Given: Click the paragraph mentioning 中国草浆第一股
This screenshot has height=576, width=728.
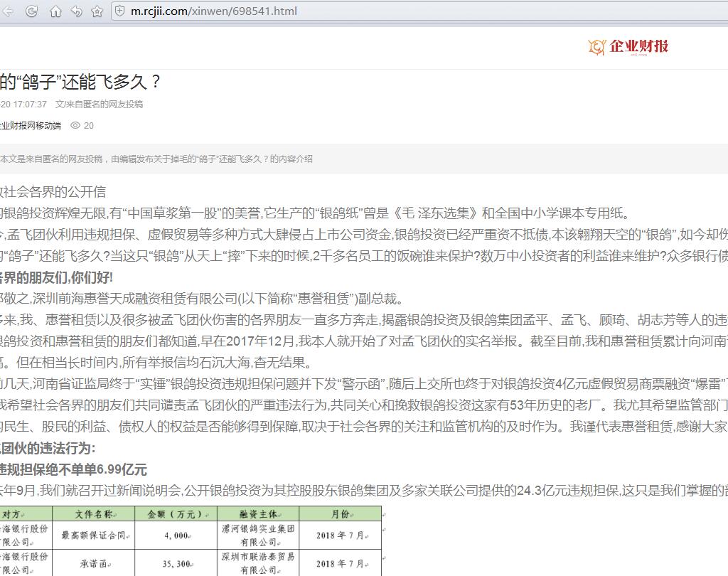Looking at the screenshot, I should click(315, 213).
